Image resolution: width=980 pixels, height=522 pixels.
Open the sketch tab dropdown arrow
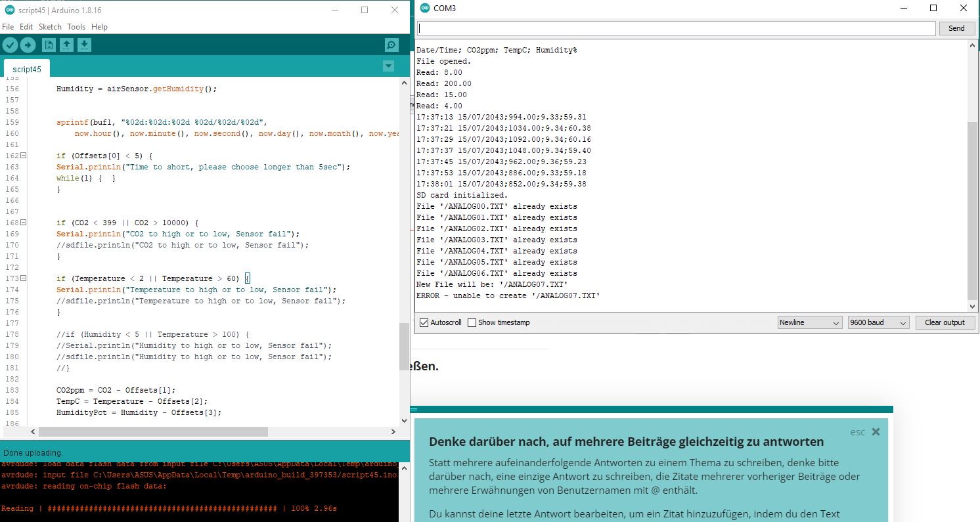pyautogui.click(x=388, y=66)
